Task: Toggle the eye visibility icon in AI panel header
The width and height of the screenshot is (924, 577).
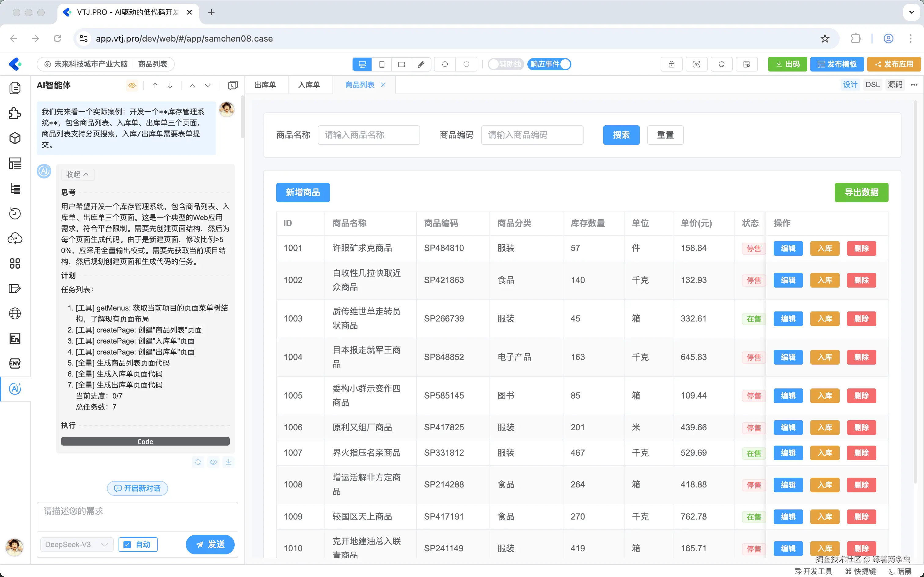Action: [132, 86]
